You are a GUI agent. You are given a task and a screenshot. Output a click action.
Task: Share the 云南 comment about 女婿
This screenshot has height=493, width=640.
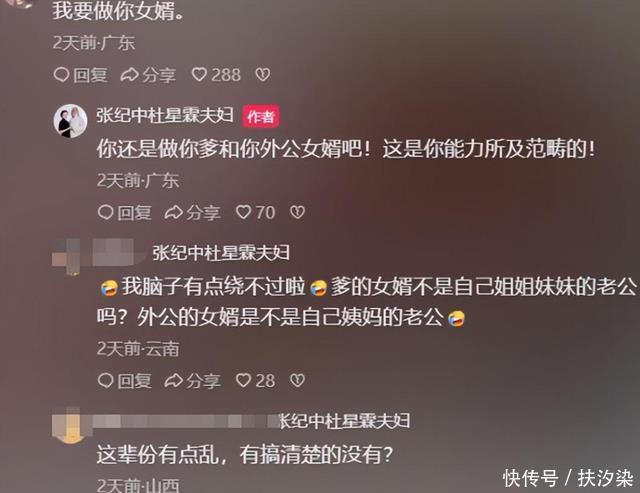click(x=192, y=380)
